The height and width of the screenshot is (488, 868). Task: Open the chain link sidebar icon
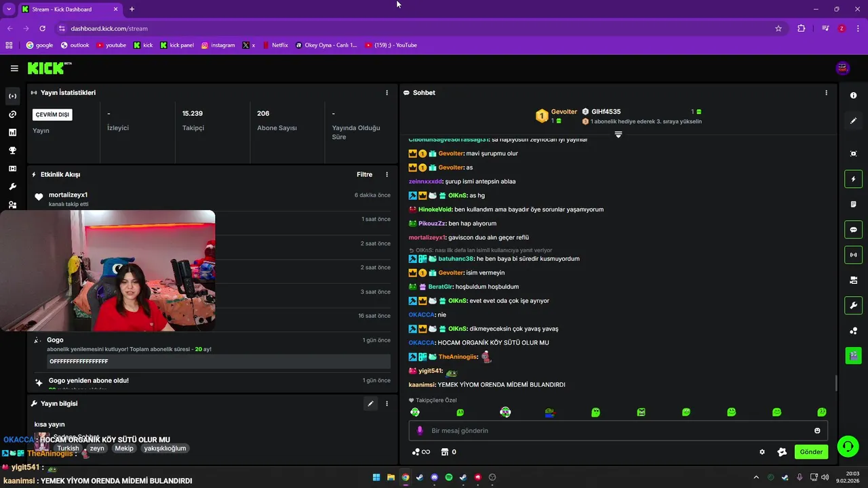(12, 115)
